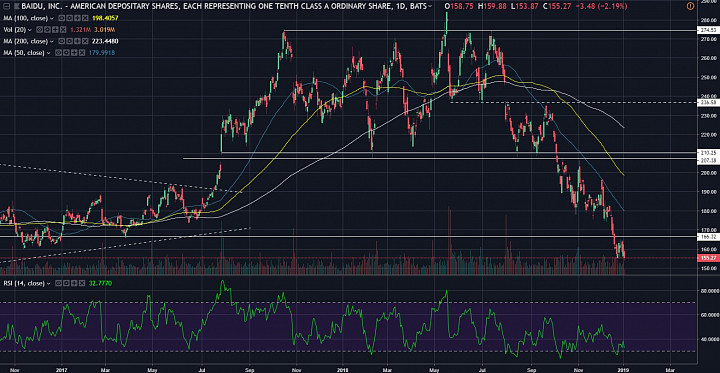The width and height of the screenshot is (720, 373).
Task: Click the Baidu symbol logo before the title
Action: (17, 6)
